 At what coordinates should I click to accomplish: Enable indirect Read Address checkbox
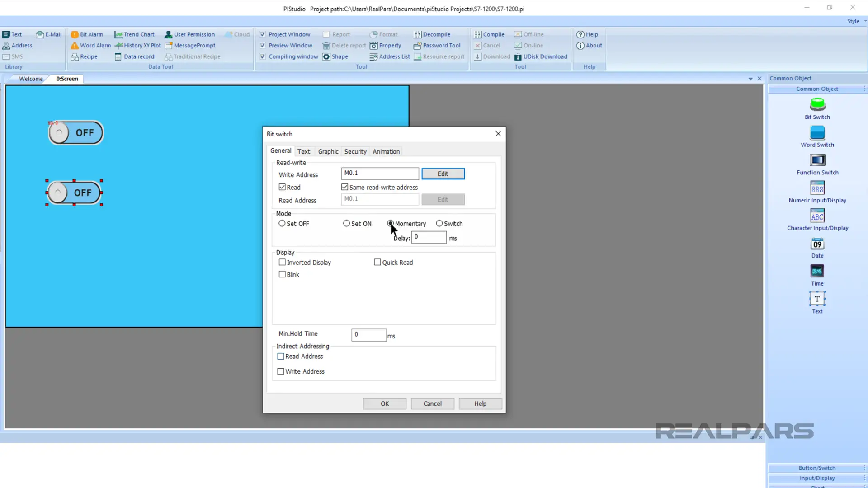(281, 357)
